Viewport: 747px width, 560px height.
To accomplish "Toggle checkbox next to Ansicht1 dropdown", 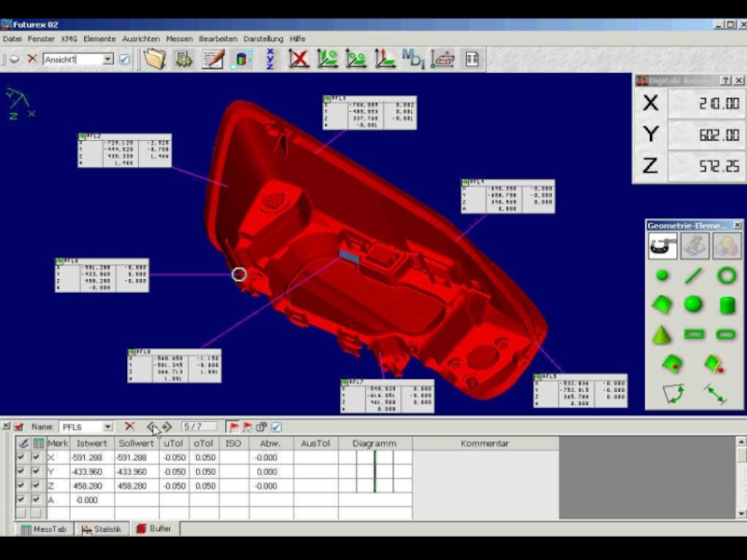I will point(124,60).
